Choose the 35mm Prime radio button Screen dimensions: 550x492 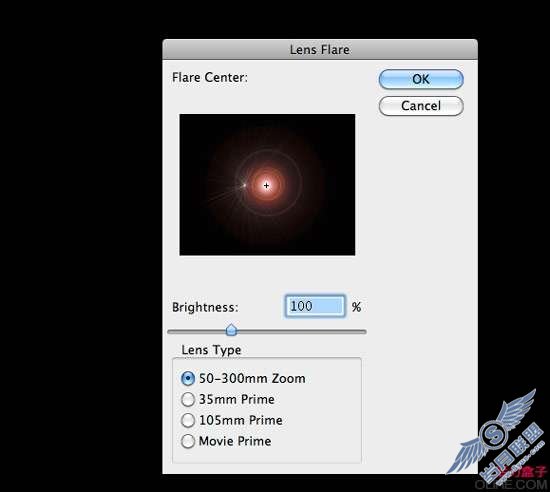tap(188, 399)
